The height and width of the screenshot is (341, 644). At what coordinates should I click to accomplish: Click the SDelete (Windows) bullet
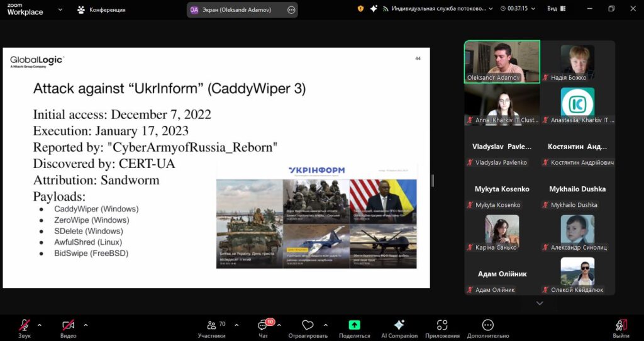tap(88, 231)
